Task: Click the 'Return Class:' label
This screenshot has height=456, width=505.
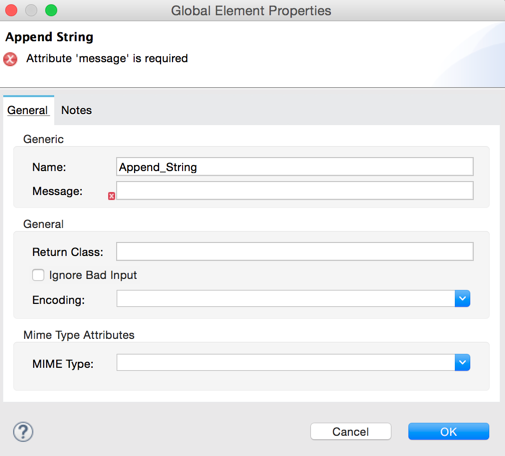Action: tap(68, 252)
